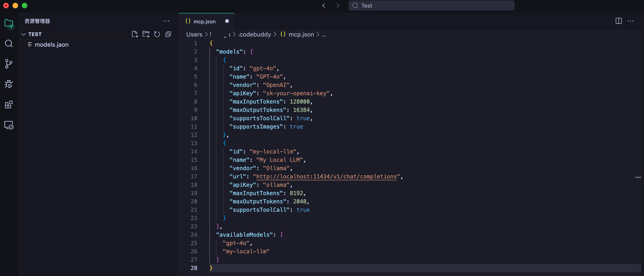Collapse the TEST folder section
The width and height of the screenshot is (644, 276).
pyautogui.click(x=24, y=34)
